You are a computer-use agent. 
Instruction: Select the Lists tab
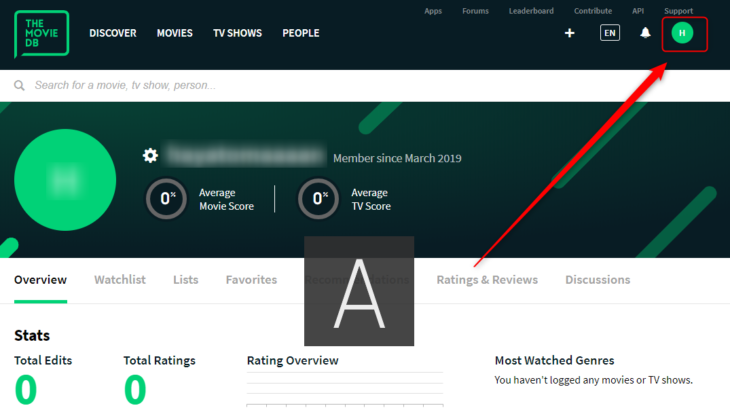(x=186, y=280)
